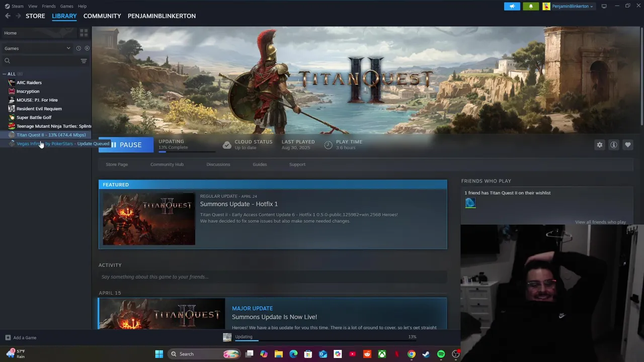Switch to Big Picture mode icon
This screenshot has height=362, width=644.
point(604,6)
